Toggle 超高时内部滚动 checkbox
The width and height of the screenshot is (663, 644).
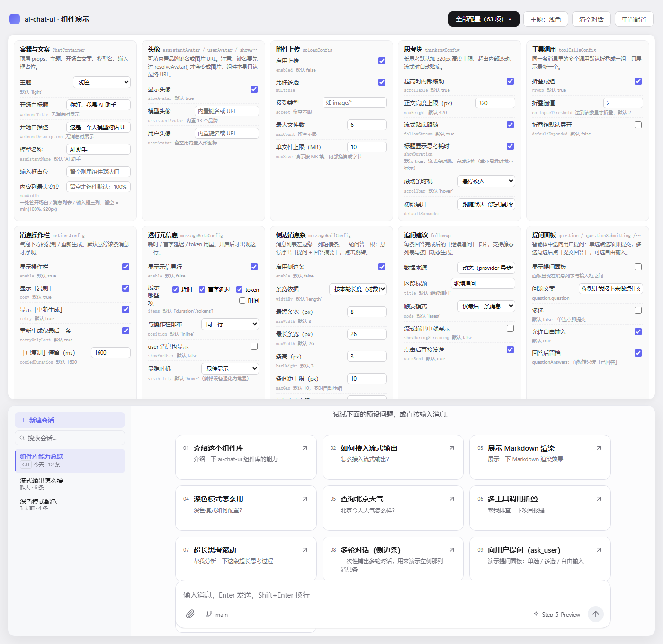(x=511, y=81)
